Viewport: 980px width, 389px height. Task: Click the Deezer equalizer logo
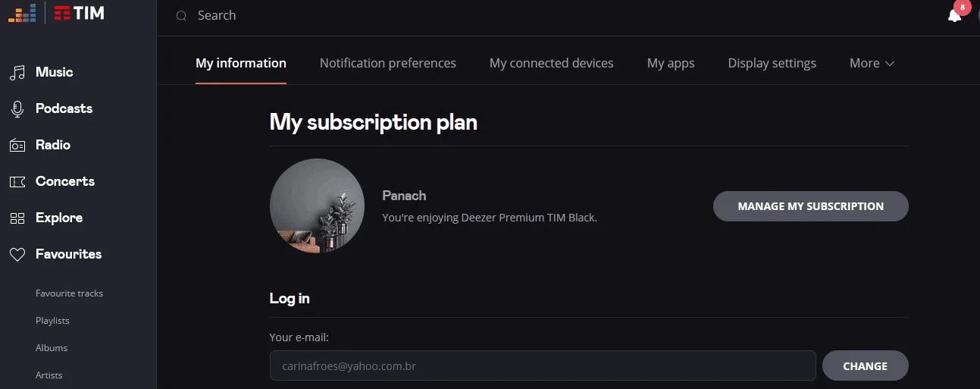22,13
